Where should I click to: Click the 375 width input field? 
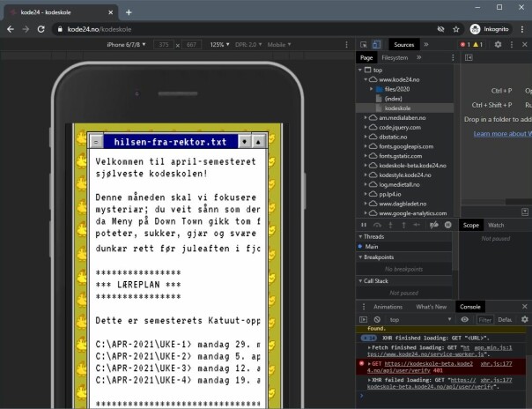pyautogui.click(x=164, y=44)
